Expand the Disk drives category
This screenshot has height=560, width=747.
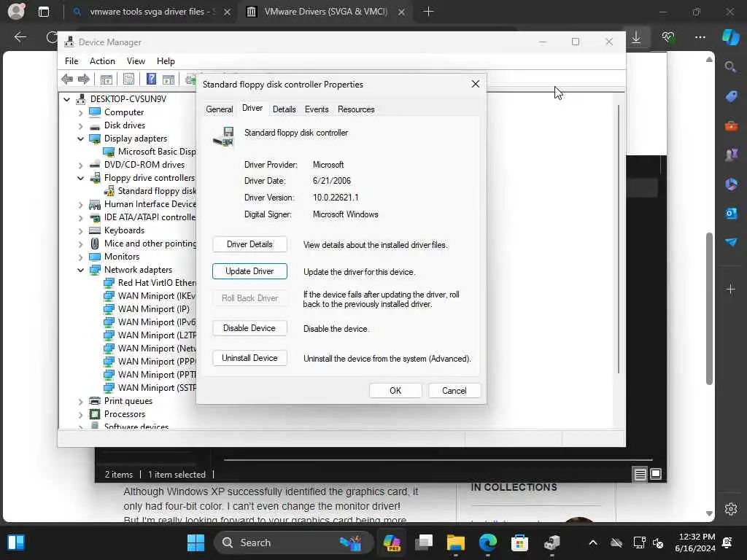click(x=80, y=125)
